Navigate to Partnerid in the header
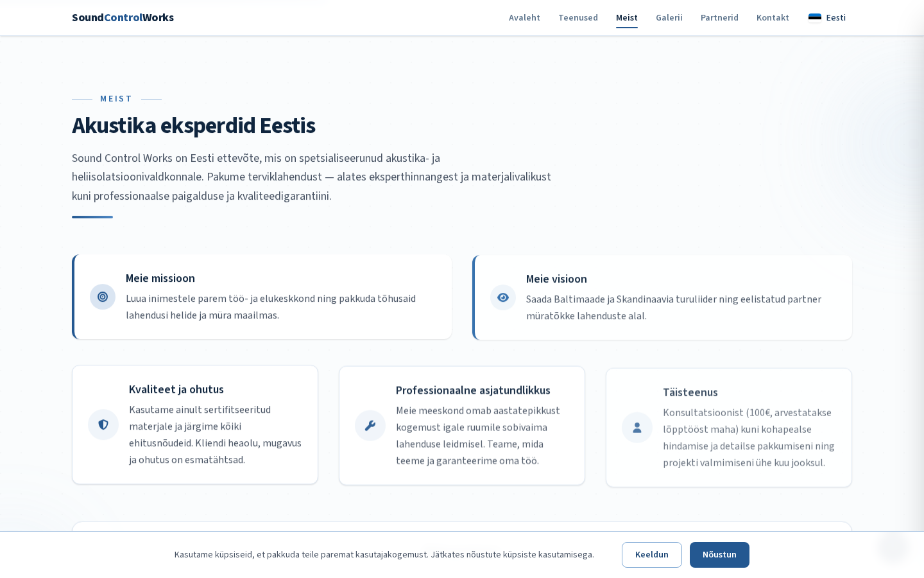Image resolution: width=924 pixels, height=578 pixels. (x=719, y=17)
